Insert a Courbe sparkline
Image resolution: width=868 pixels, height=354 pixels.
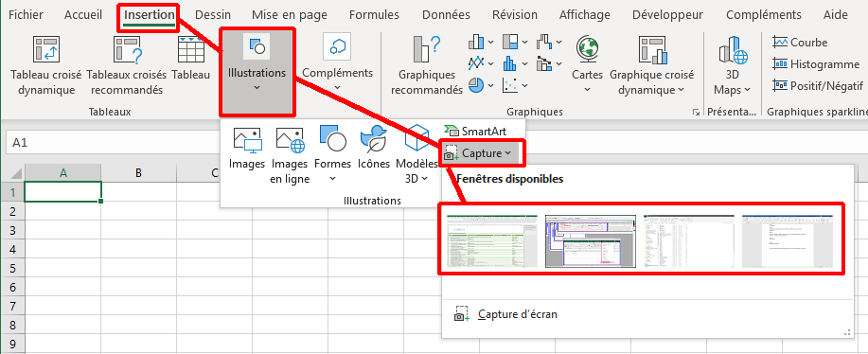pyautogui.click(x=801, y=43)
